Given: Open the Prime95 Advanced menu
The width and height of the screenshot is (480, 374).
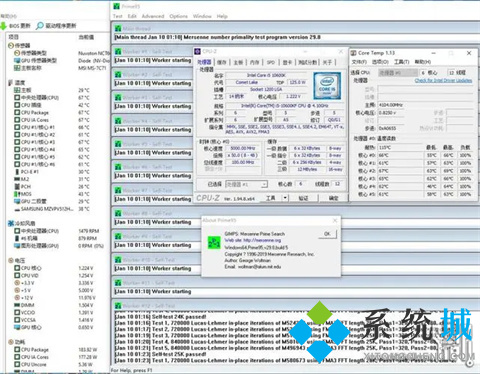Looking at the screenshot, I should (x=153, y=16).
